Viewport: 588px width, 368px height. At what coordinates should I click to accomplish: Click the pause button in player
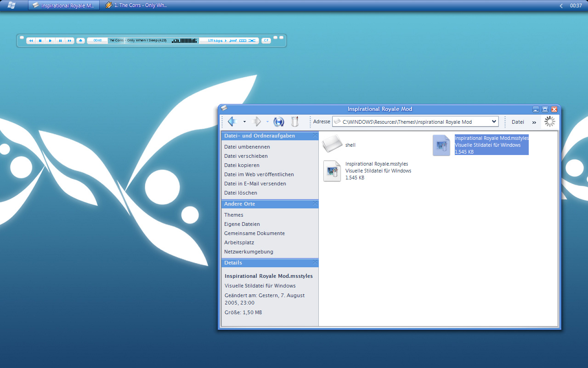pos(60,40)
